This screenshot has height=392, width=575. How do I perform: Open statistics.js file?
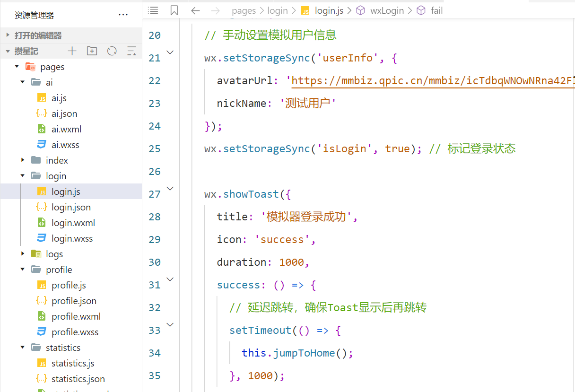73,363
